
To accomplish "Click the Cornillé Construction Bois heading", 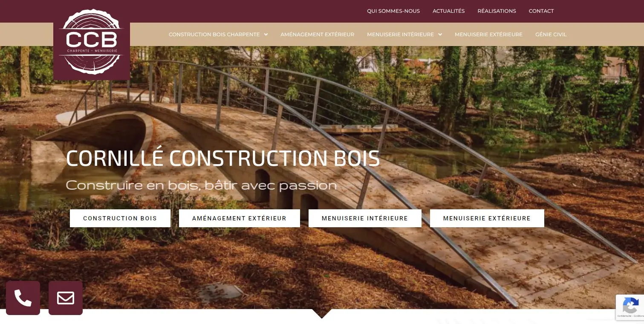I will tap(223, 158).
